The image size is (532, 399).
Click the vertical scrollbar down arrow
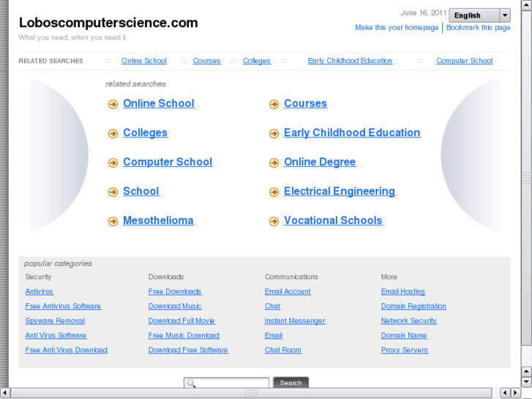pyautogui.click(x=526, y=381)
